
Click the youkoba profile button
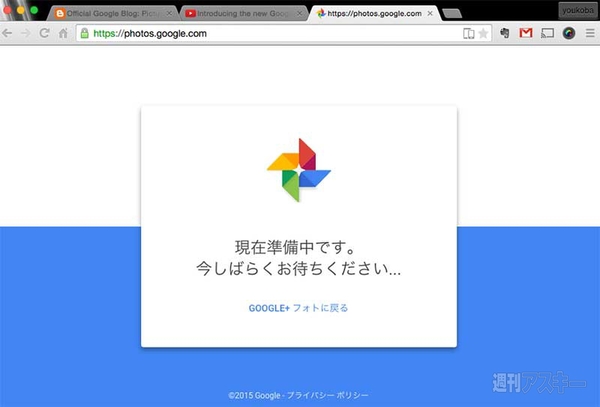578,10
